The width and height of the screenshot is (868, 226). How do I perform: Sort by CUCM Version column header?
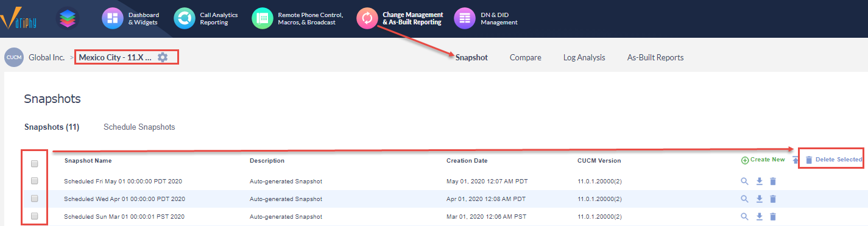599,161
